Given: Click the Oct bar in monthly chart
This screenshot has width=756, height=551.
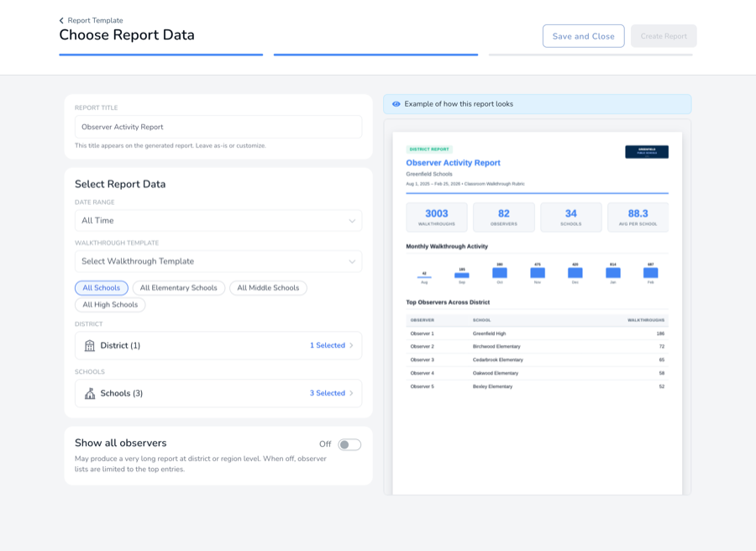Looking at the screenshot, I should (x=500, y=273).
